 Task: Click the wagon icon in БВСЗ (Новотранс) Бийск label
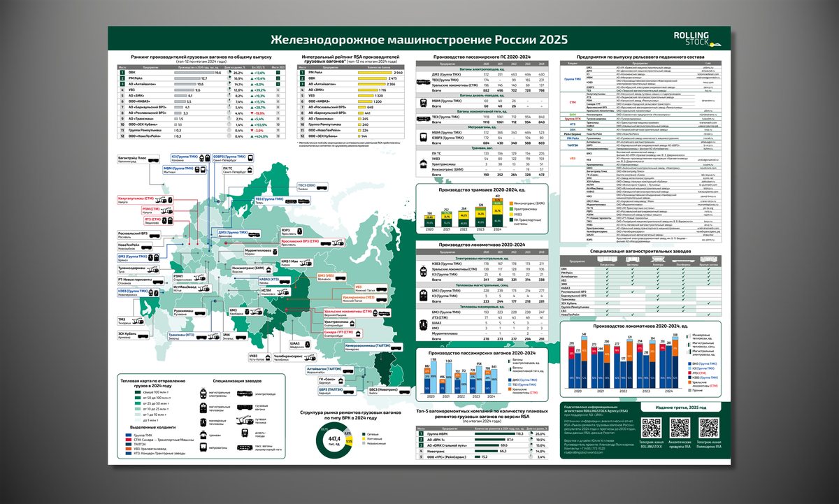point(405,391)
